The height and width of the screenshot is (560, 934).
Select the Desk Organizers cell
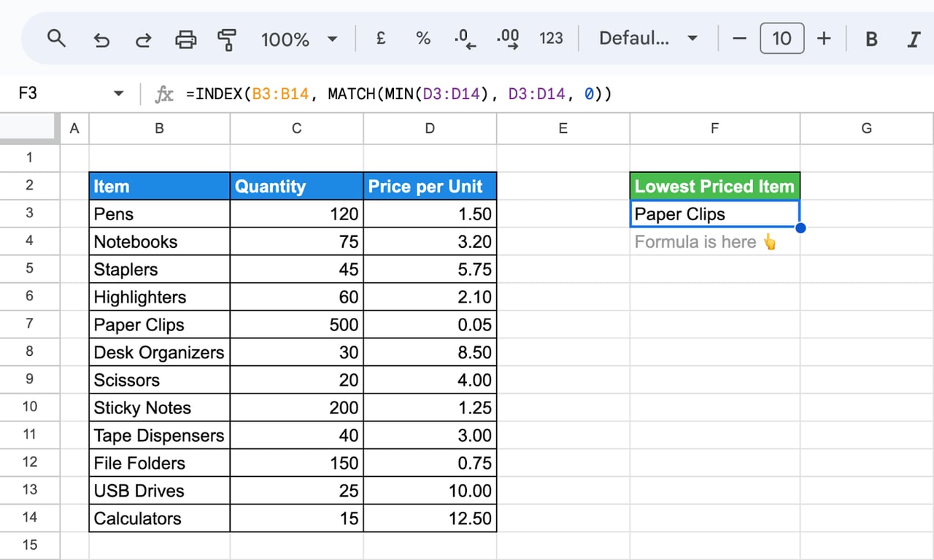coord(159,352)
